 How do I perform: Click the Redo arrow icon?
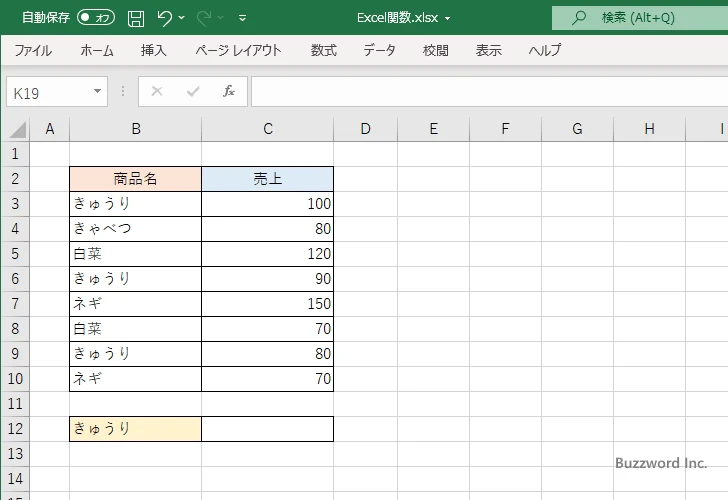click(204, 18)
